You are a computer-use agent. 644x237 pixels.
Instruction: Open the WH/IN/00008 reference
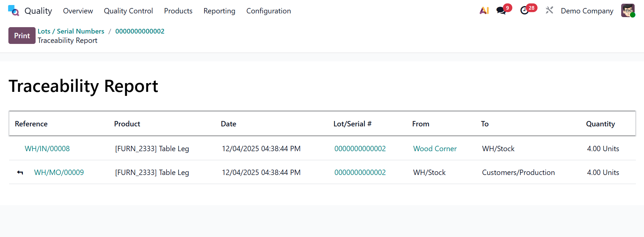click(x=47, y=149)
